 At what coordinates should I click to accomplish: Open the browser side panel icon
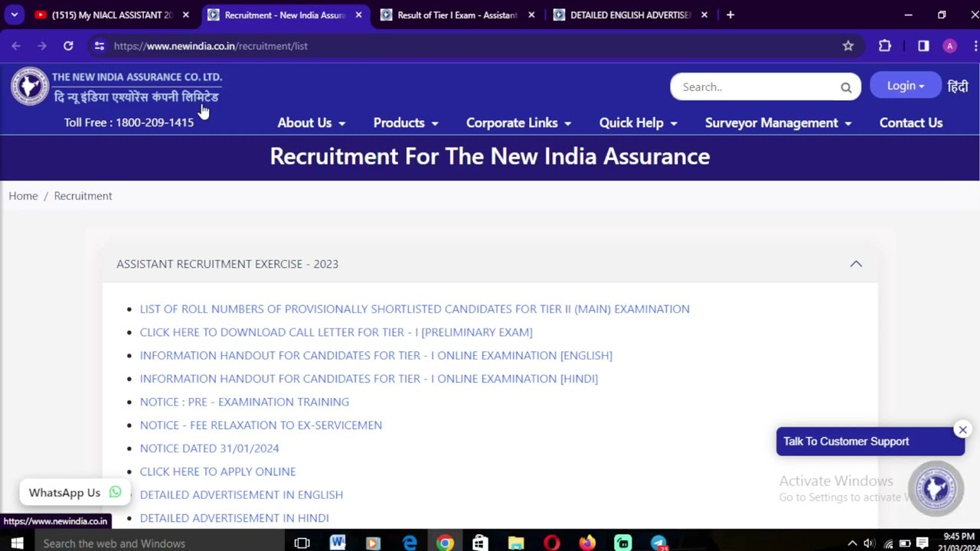point(923,46)
